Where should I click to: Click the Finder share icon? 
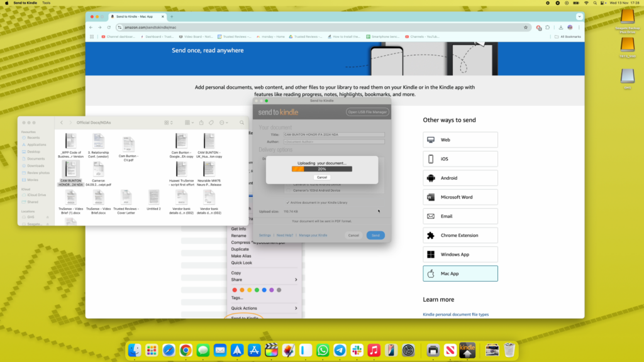tap(201, 123)
